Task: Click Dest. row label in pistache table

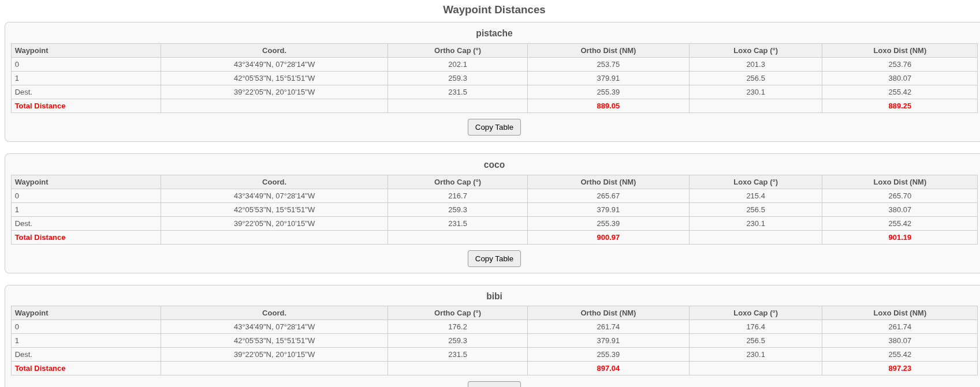Action: click(24, 92)
